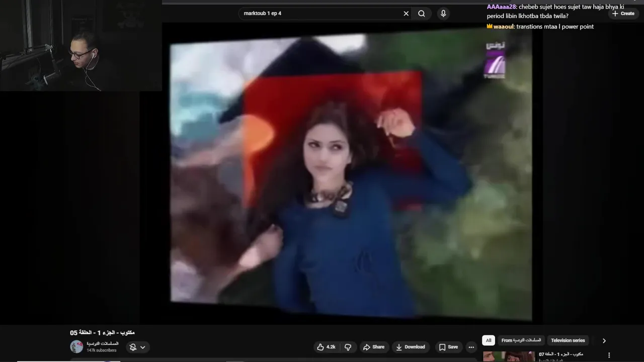
Task: Select the 'All' filter chip
Action: point(488,340)
